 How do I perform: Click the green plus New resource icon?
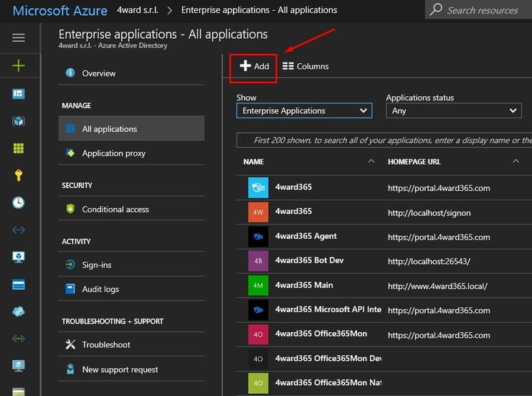(x=19, y=65)
